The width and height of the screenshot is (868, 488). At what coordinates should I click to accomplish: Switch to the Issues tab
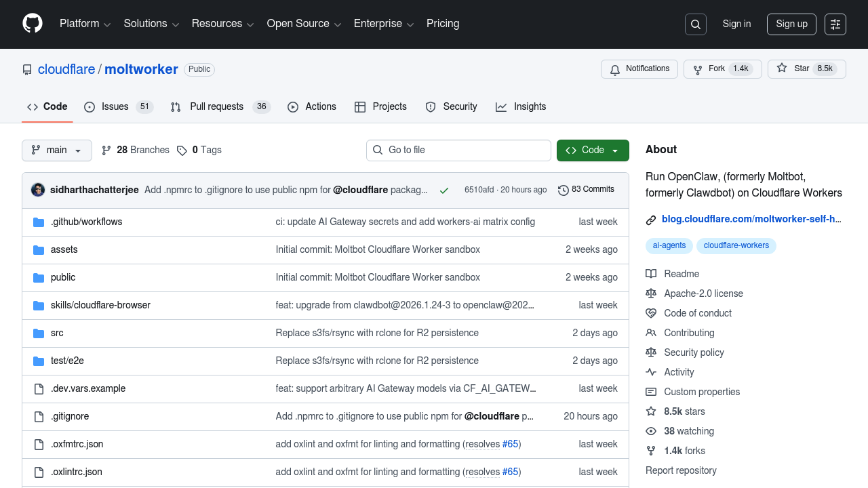coord(118,107)
